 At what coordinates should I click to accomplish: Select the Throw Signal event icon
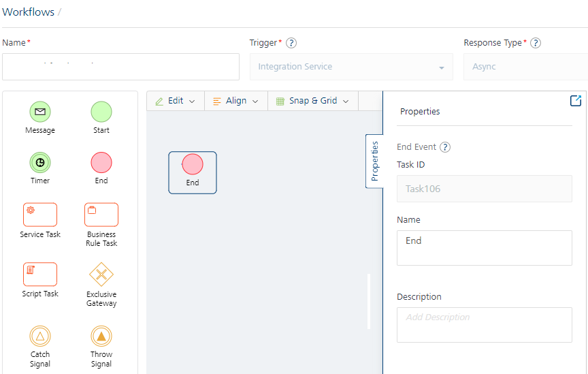[101, 336]
